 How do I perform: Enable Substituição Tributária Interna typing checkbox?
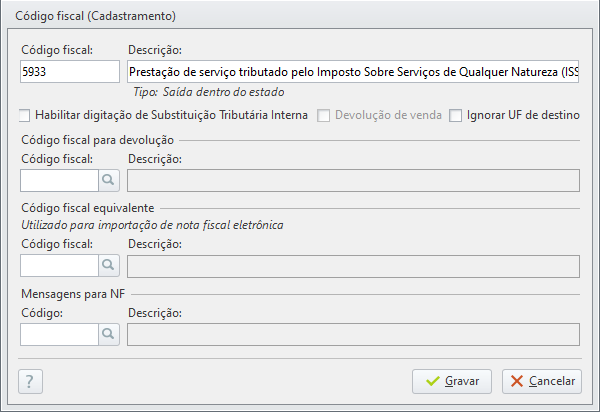(24, 116)
